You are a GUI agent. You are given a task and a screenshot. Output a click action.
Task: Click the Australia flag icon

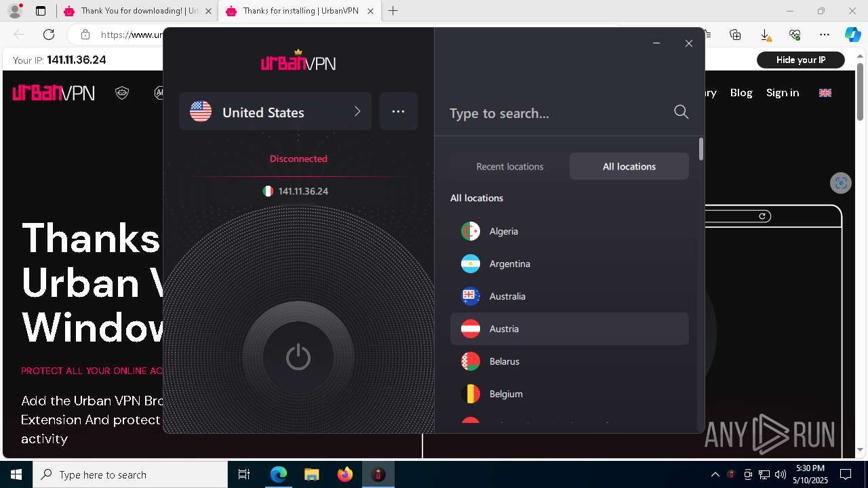click(471, 296)
